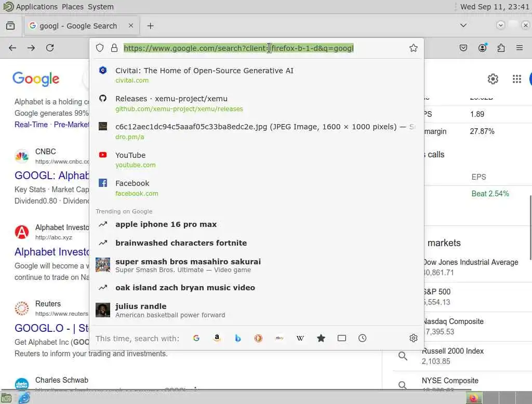Viewport: 532px width, 404px height.
Task: Search this time with Wikipedia icon
Action: click(300, 338)
